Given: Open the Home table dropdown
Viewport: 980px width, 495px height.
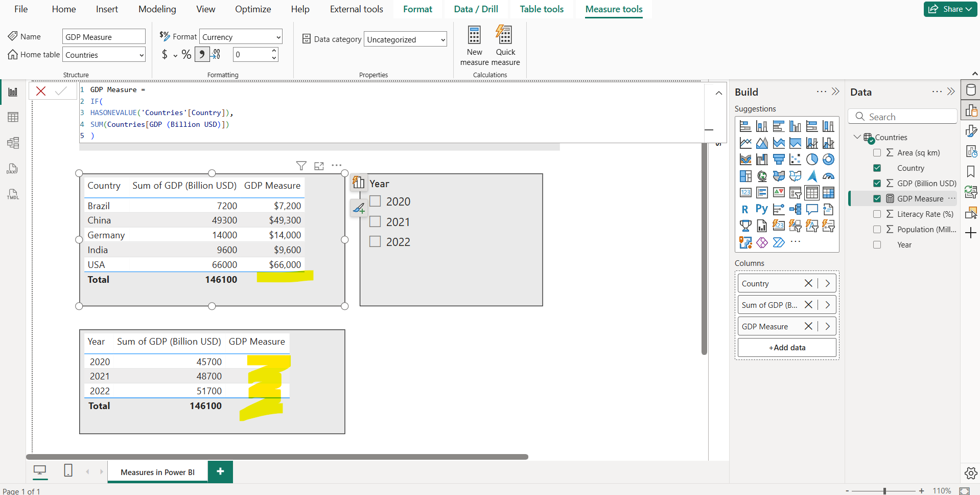Looking at the screenshot, I should 141,54.
